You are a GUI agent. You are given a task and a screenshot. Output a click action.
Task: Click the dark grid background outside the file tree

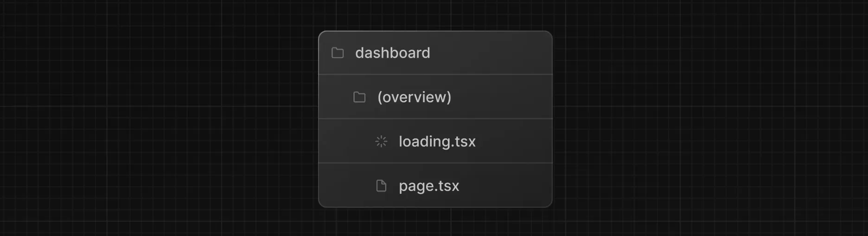pos(162,116)
